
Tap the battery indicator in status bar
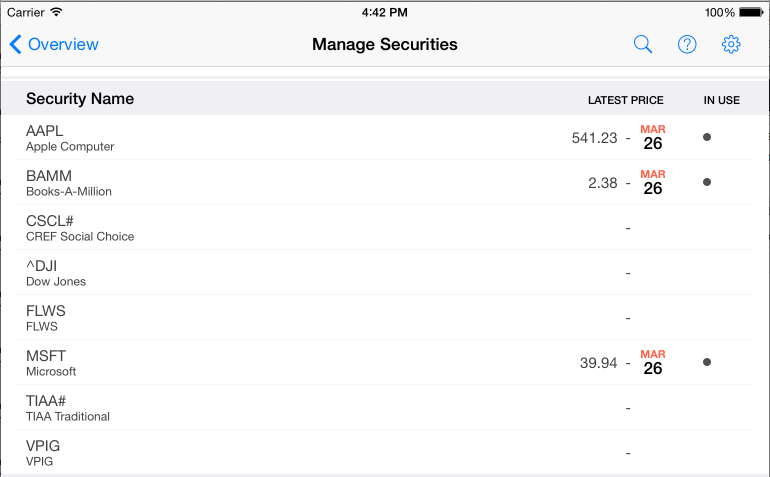[x=750, y=13]
